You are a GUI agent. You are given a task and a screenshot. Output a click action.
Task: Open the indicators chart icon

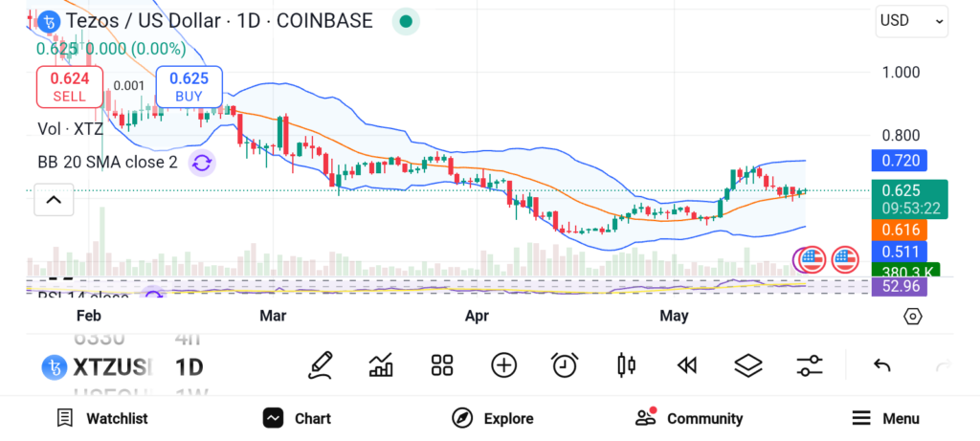point(381,365)
